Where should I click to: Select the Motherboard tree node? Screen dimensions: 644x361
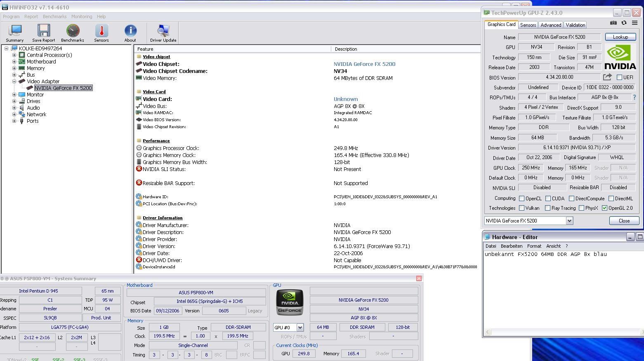[x=41, y=61]
